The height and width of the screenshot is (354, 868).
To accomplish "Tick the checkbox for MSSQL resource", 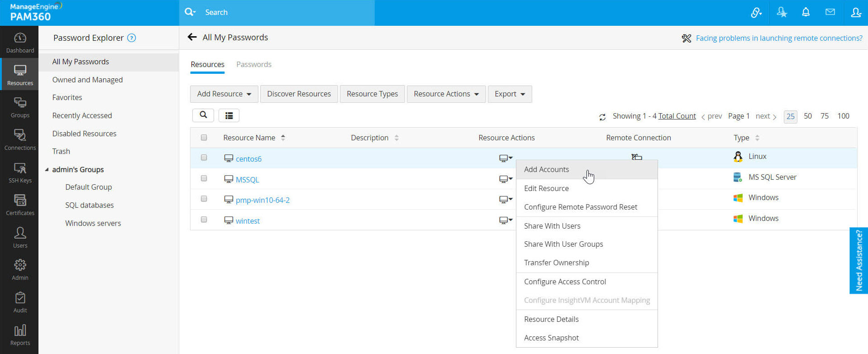I will click(204, 178).
